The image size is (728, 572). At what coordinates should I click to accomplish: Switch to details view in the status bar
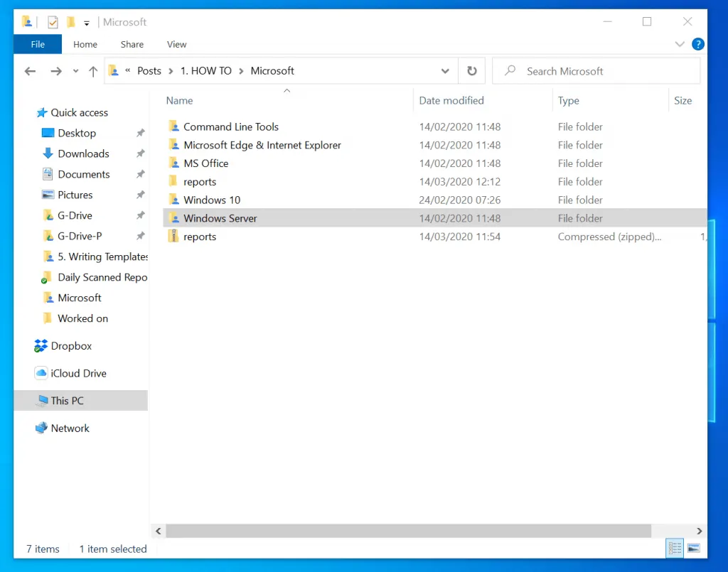pyautogui.click(x=674, y=548)
